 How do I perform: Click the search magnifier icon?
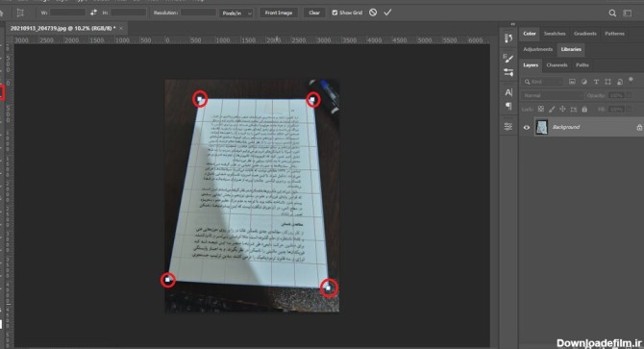click(x=612, y=13)
